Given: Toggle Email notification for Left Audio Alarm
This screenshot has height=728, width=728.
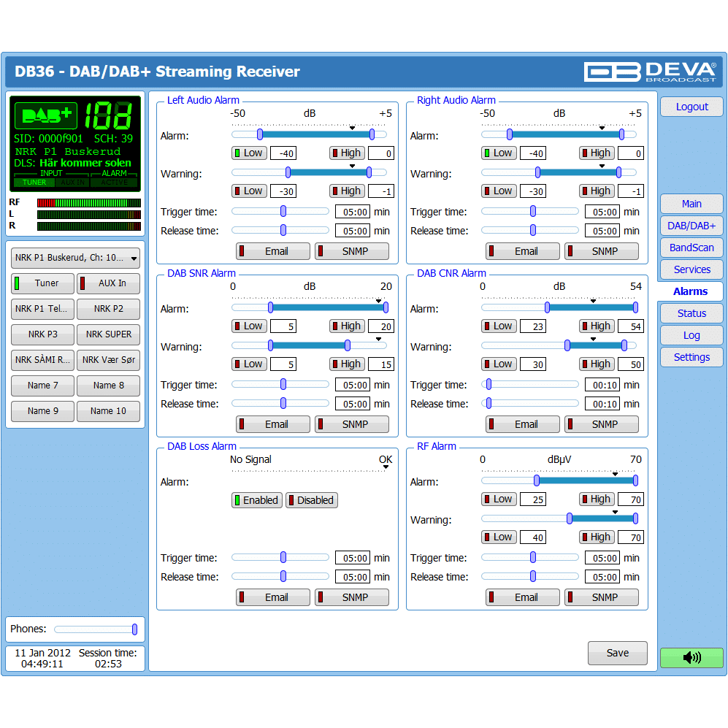Looking at the screenshot, I should pos(272,251).
